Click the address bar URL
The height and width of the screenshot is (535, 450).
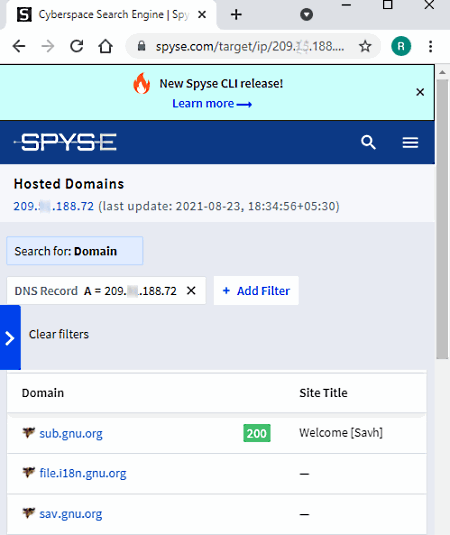[x=250, y=46]
